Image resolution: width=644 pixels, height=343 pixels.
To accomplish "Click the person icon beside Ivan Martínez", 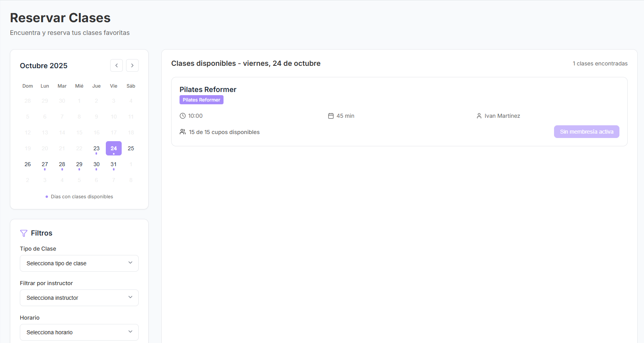I will click(x=479, y=116).
